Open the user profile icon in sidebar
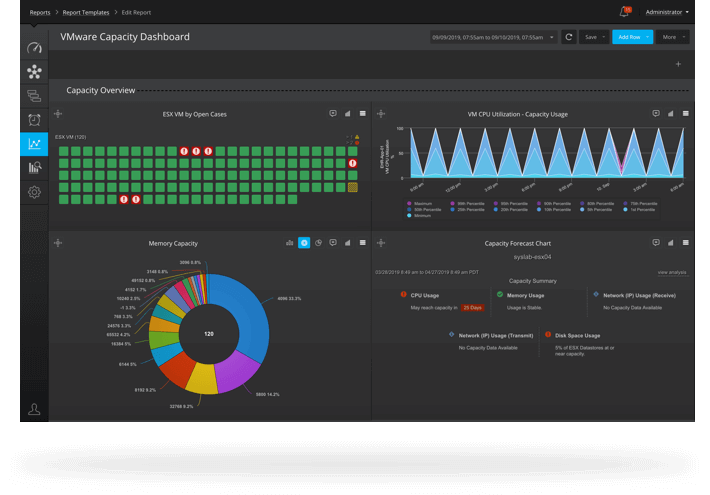Screen dimensions: 710x495 pyautogui.click(x=34, y=409)
